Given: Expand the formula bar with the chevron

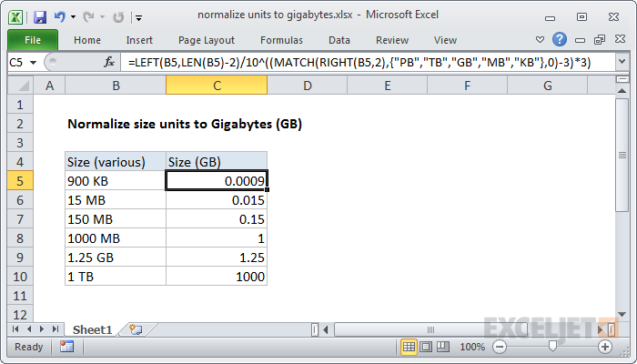Looking at the screenshot, I should click(622, 62).
